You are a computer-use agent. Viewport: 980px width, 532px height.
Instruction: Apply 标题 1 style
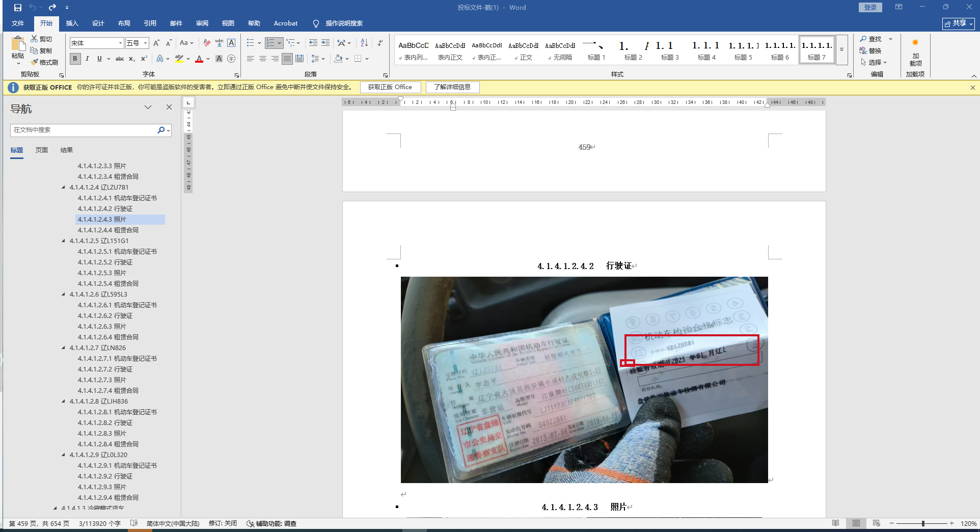[x=596, y=50]
